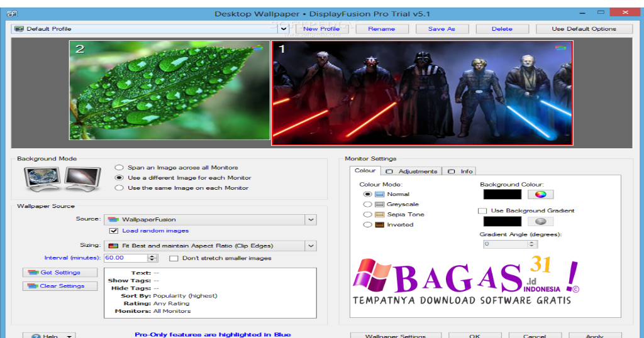Click 'Pro-Only features are highlighted in Blue' text
Image resolution: width=644 pixels, height=338 pixels.
(x=213, y=335)
